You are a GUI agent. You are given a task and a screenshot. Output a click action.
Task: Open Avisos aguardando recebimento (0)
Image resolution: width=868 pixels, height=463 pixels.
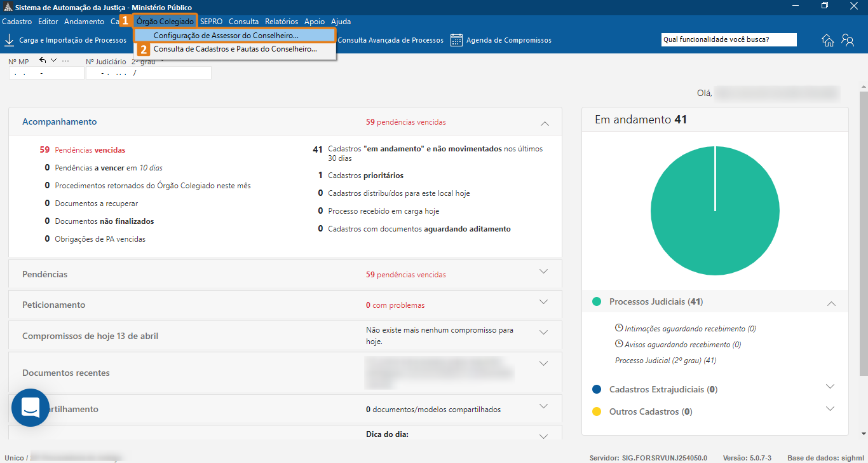[678, 345]
